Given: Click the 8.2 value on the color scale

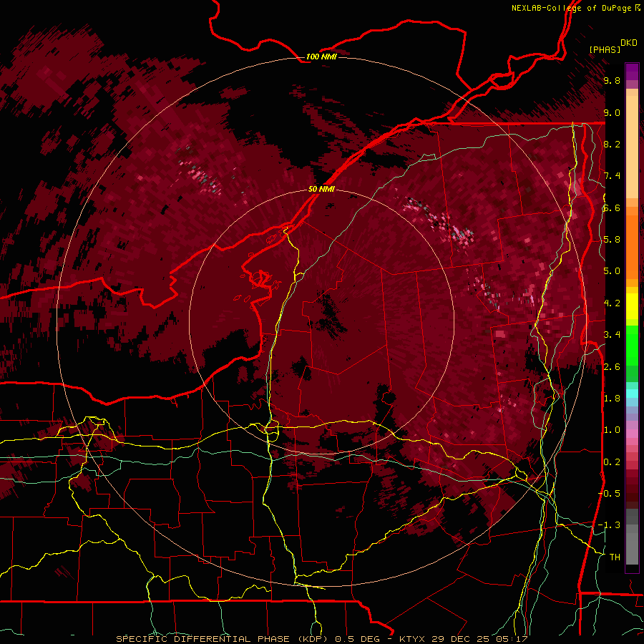Looking at the screenshot, I should click(x=612, y=144).
